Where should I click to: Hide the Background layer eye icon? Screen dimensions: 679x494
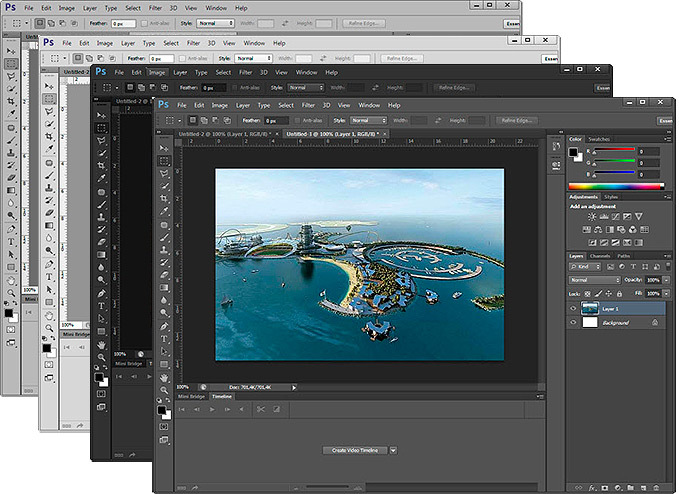[573, 323]
